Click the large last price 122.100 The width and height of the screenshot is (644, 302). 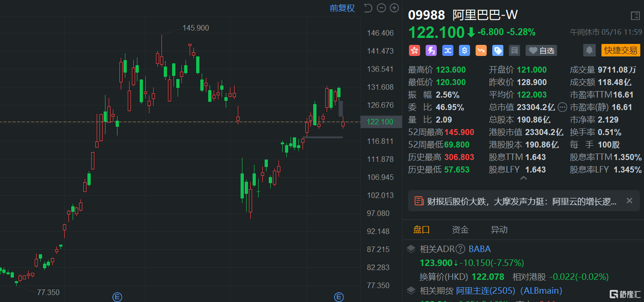(x=436, y=32)
